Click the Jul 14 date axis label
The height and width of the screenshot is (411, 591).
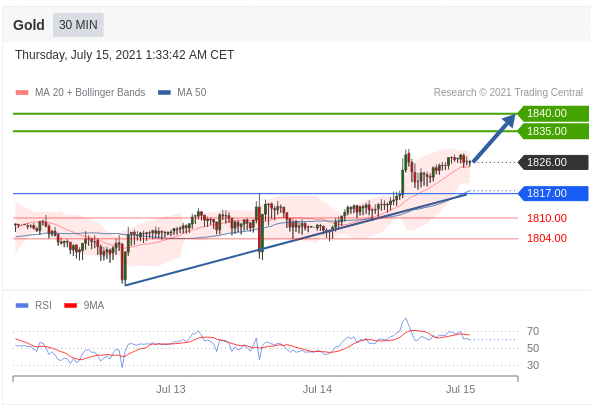317,389
